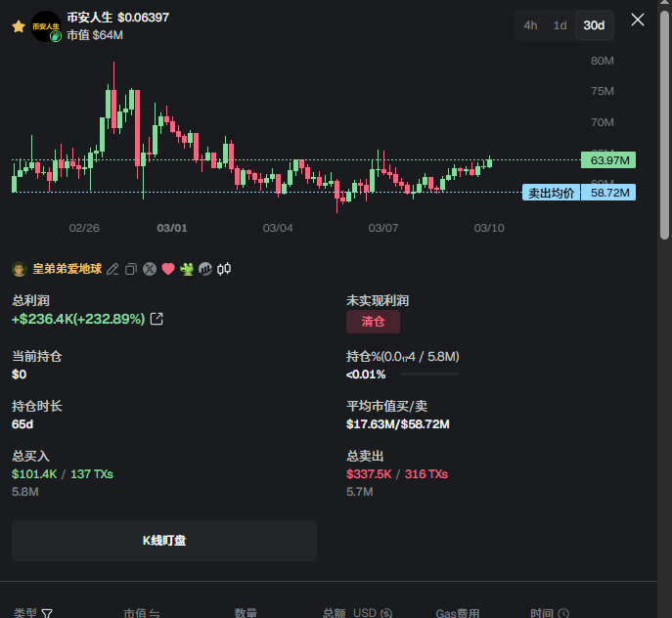
Task: Click the frog emoji icon
Action: (187, 269)
